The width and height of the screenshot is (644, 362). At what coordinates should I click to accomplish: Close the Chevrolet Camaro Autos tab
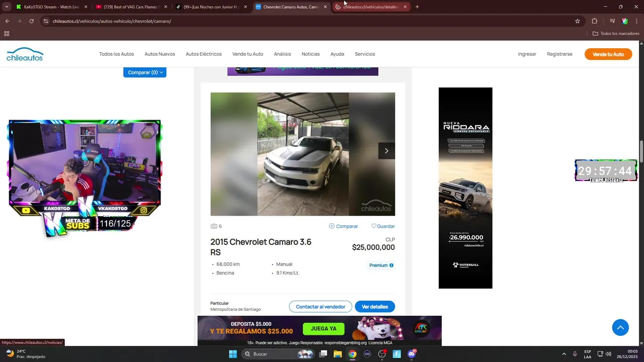click(325, 7)
